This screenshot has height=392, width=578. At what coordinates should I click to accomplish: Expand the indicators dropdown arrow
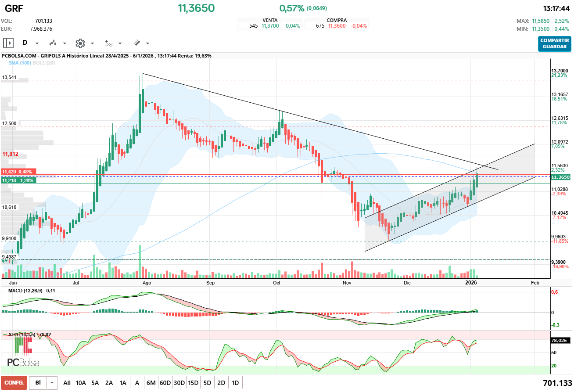pos(120,43)
